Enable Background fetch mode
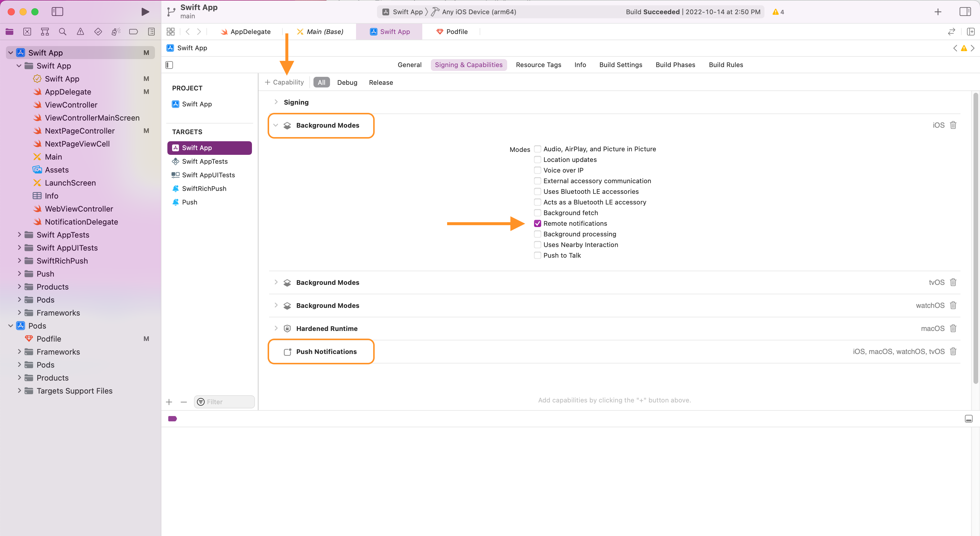This screenshot has height=536, width=980. click(x=538, y=212)
